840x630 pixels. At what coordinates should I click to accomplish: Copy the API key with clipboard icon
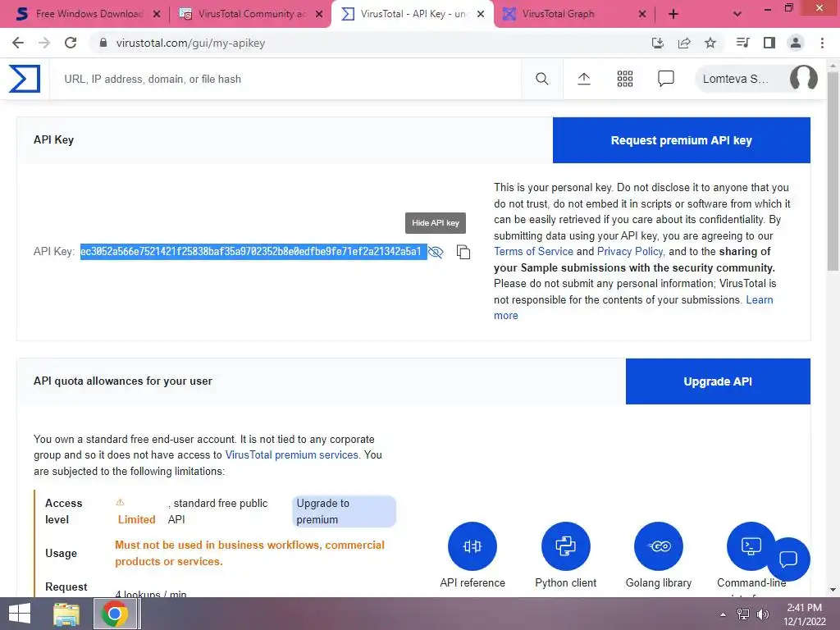pos(463,252)
